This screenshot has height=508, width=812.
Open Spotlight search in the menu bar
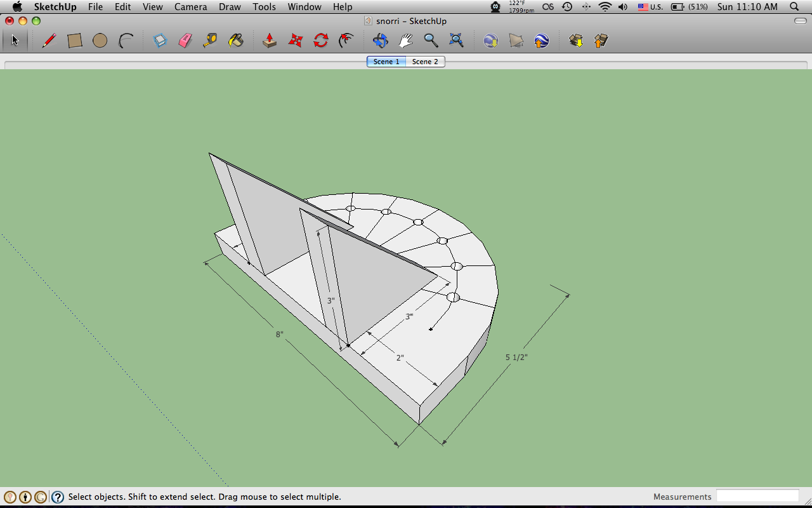point(795,7)
